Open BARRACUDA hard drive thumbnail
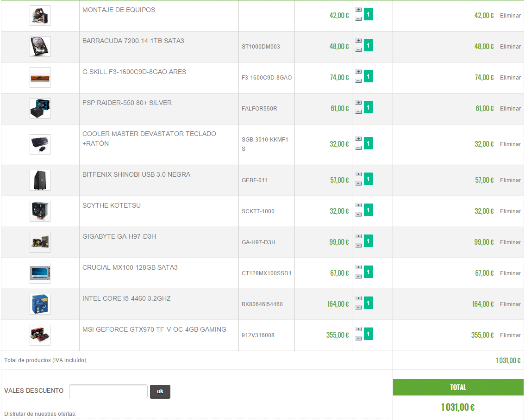 [x=40, y=46]
